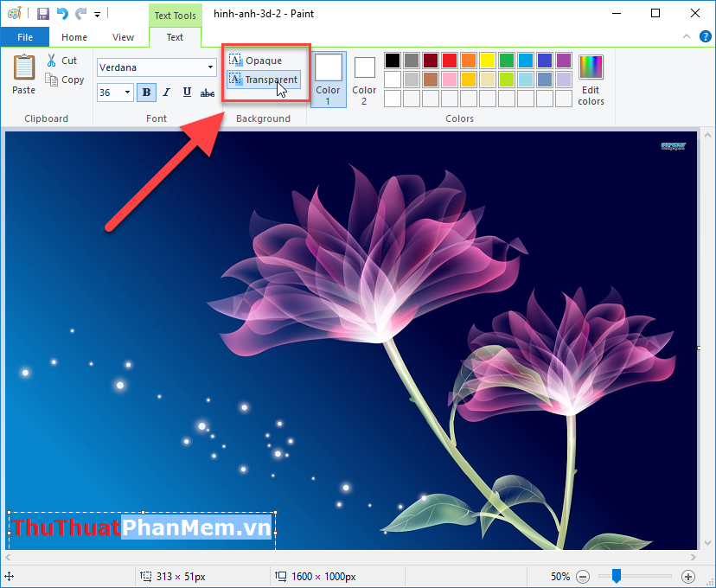Underline the selected text
Image resolution: width=716 pixels, height=588 pixels.
click(186, 92)
